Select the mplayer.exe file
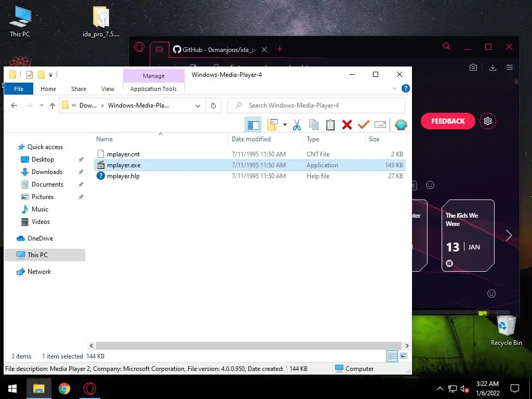 coord(250,165)
